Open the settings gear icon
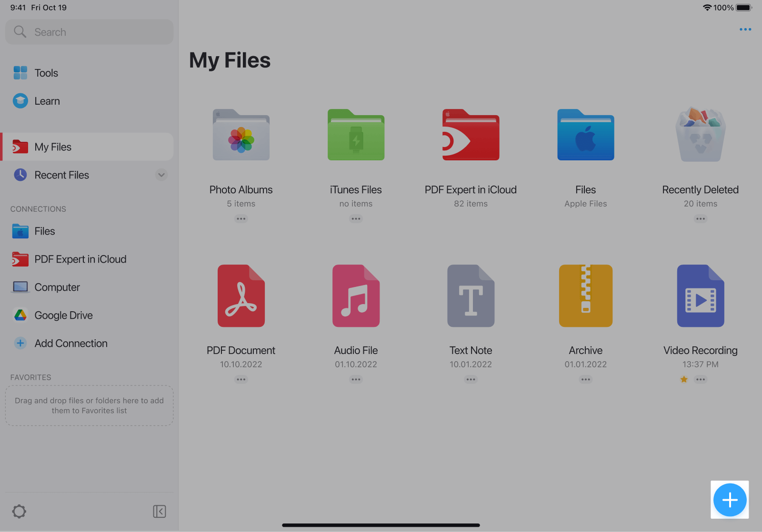Image resolution: width=762 pixels, height=532 pixels. point(19,512)
